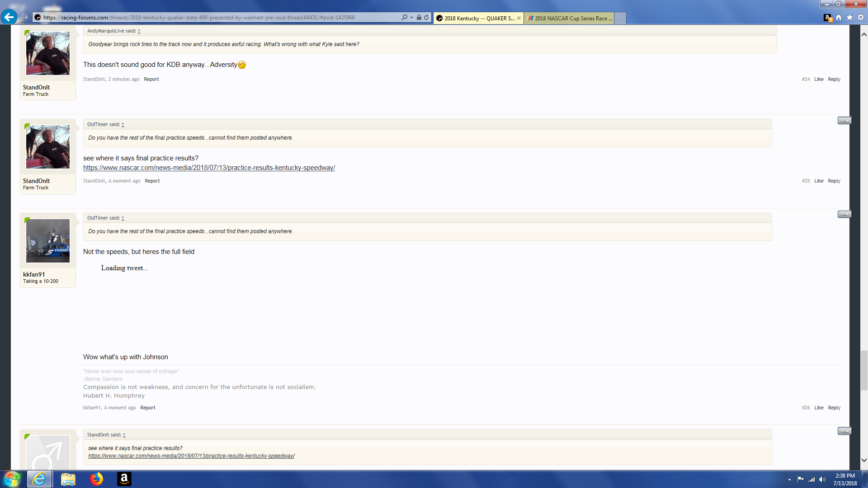This screenshot has height=488, width=868.
Task: Open the Favorites star icon
Action: 849,18
